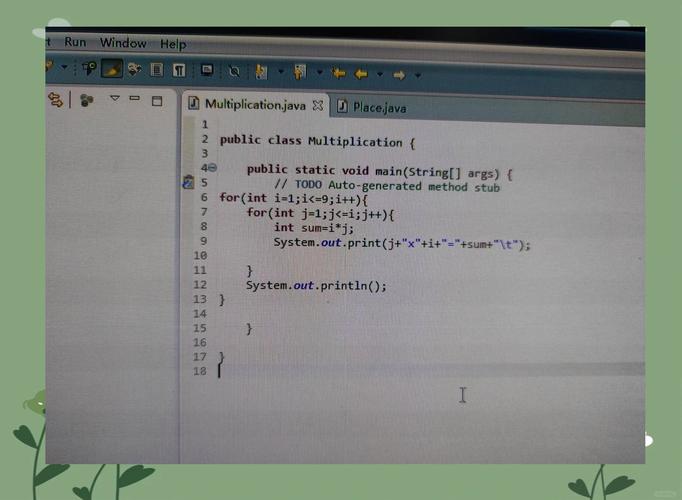Expand the Back navigation history dropdown

[x=378, y=74]
